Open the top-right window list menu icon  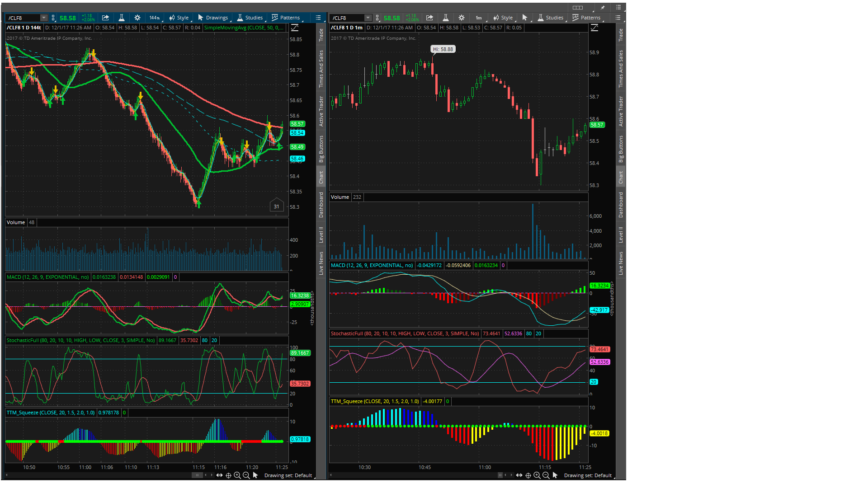tap(618, 7)
